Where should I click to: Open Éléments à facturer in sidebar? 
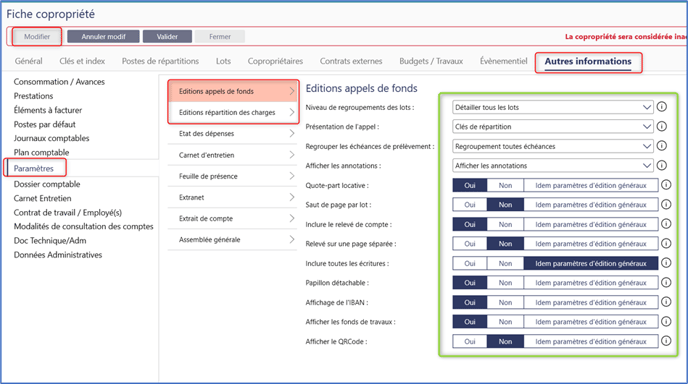(48, 110)
